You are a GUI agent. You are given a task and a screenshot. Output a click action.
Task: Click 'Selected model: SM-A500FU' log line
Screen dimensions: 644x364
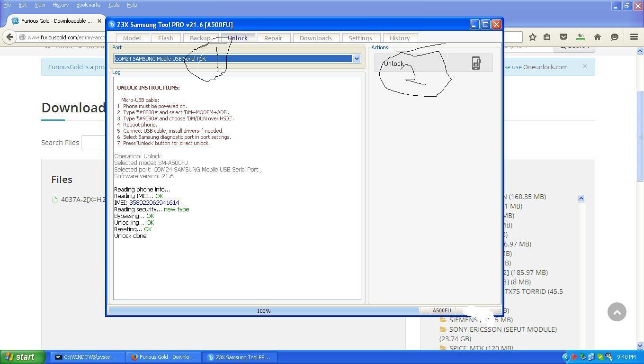pos(151,163)
